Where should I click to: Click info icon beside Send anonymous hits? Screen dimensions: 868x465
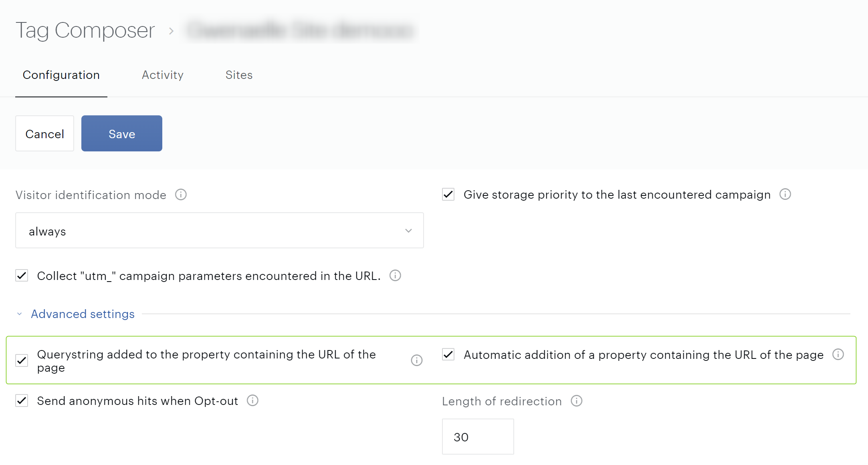252,401
